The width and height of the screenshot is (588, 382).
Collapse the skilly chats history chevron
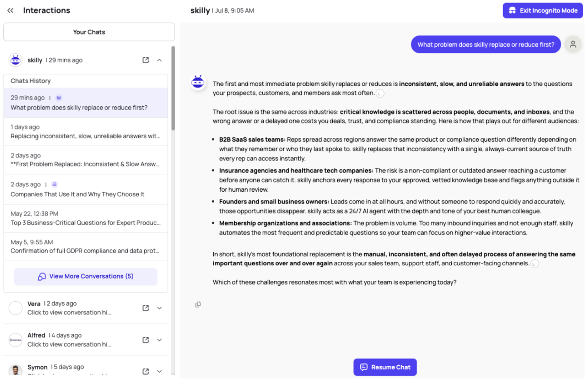159,60
